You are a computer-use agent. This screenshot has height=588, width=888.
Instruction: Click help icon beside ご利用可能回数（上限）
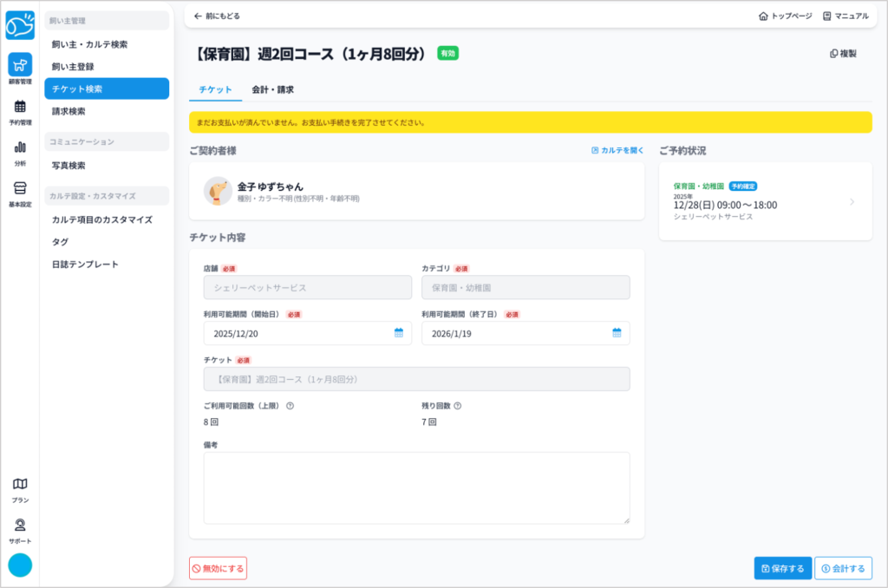pyautogui.click(x=291, y=406)
